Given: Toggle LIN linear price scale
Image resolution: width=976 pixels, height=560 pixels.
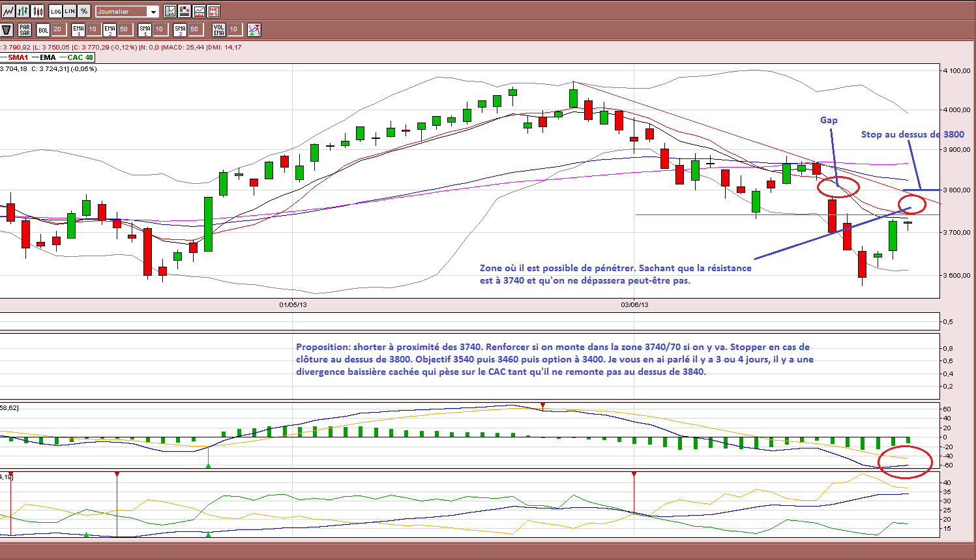Looking at the screenshot, I should click(70, 11).
